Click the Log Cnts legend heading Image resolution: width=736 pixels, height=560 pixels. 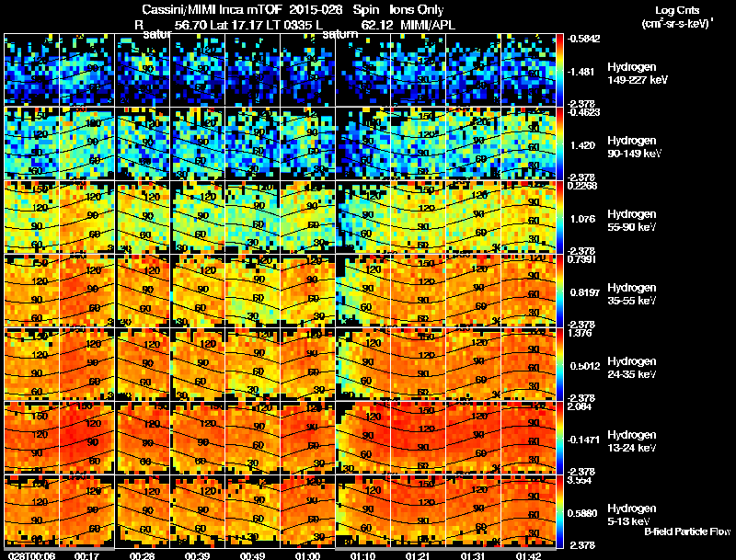[x=677, y=10]
